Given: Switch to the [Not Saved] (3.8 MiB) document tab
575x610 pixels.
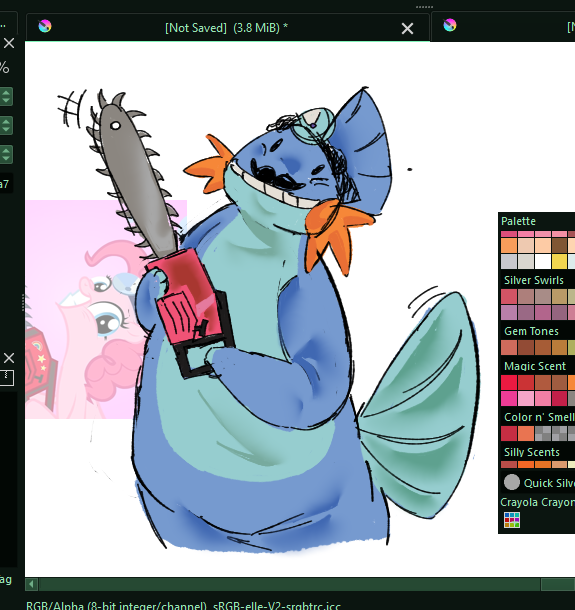Looking at the screenshot, I should tap(227, 28).
